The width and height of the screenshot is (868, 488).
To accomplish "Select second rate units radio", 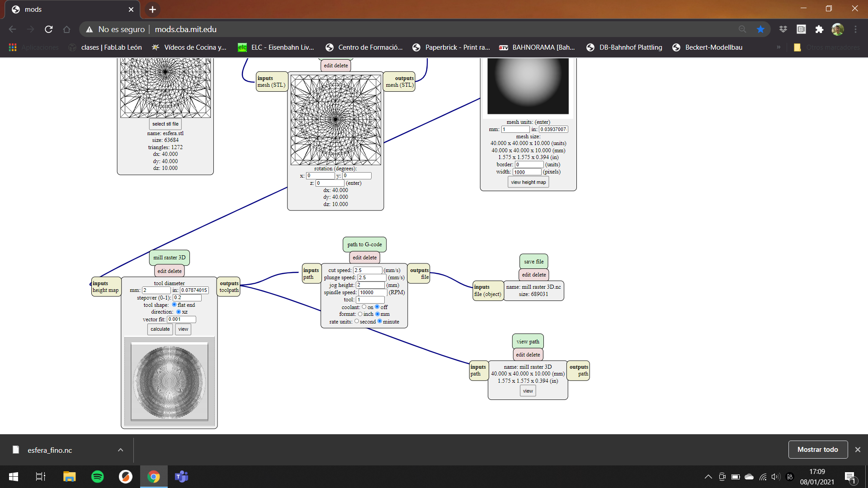I will tap(357, 321).
